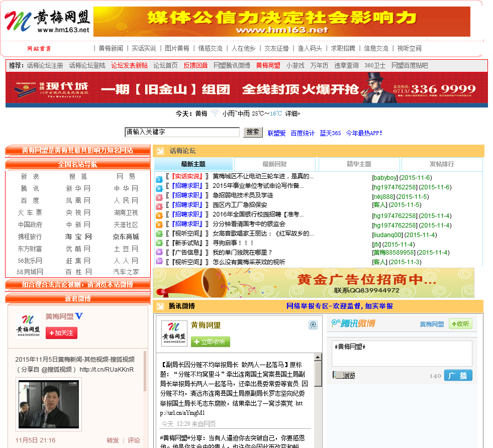Image resolution: width=493 pixels, height=448 pixels.
Task: Open 论坛发表新帖 link
Action: (x=129, y=66)
